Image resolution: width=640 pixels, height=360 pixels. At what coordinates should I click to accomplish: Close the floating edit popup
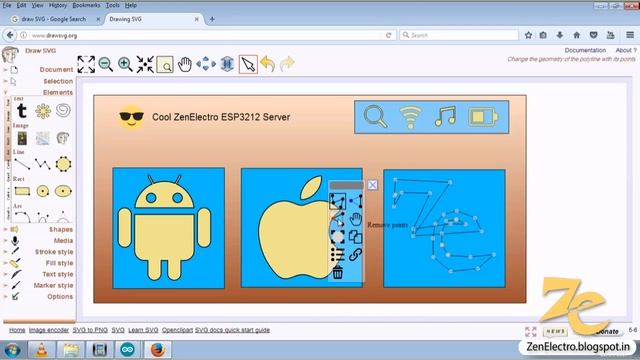click(x=372, y=185)
